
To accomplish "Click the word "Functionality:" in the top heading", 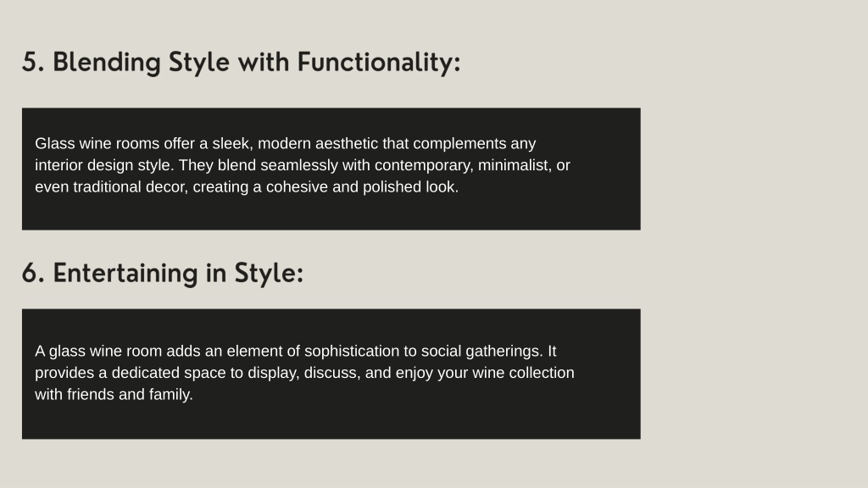I will click(379, 62).
